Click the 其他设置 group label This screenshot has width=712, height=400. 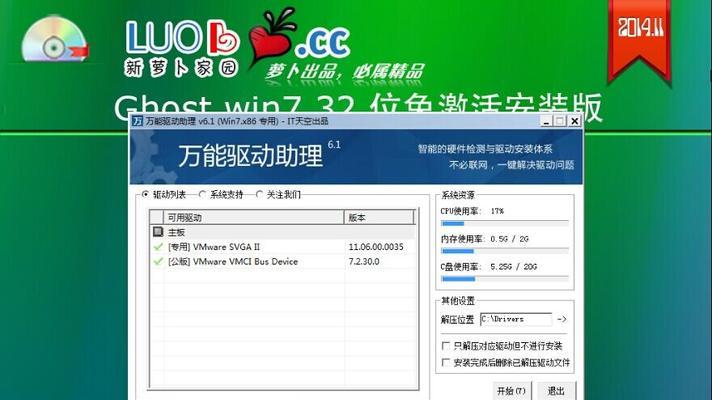458,301
